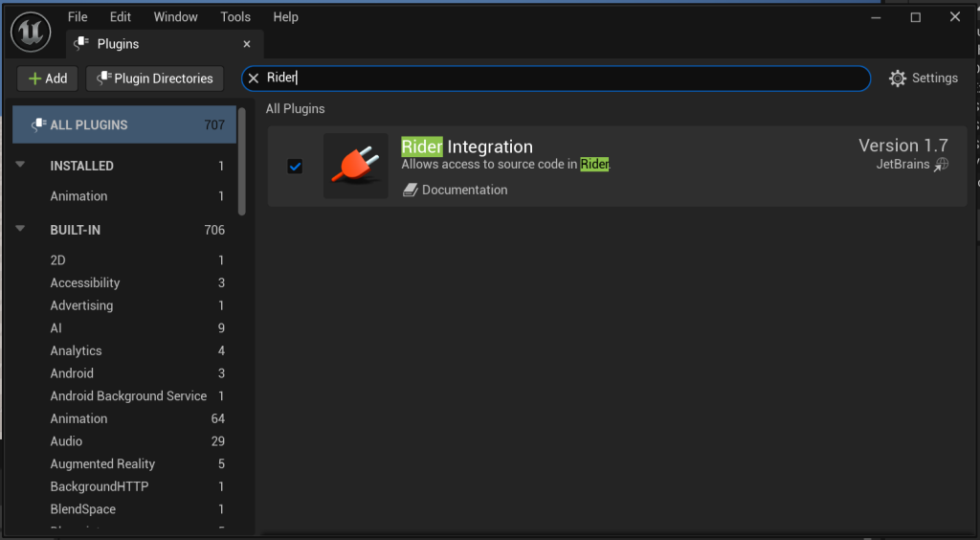Open the Documentation link
Image resolution: width=980 pixels, height=540 pixels.
(x=464, y=190)
